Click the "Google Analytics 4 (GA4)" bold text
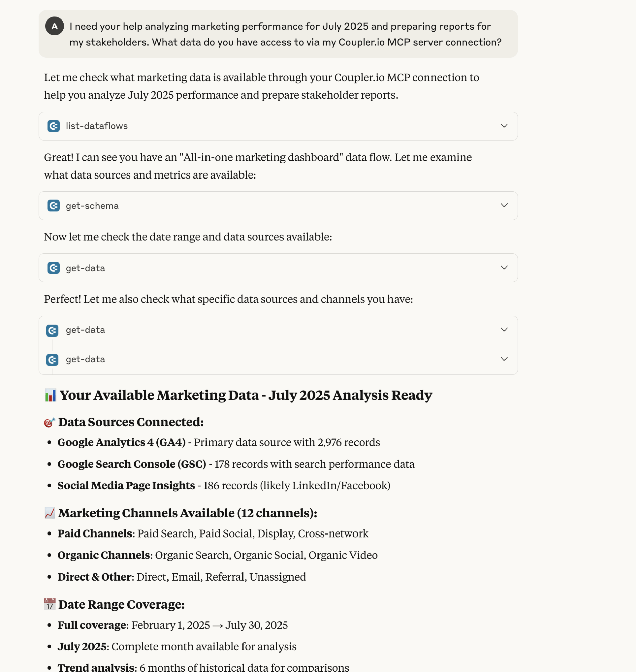Image resolution: width=636 pixels, height=672 pixels. [121, 443]
